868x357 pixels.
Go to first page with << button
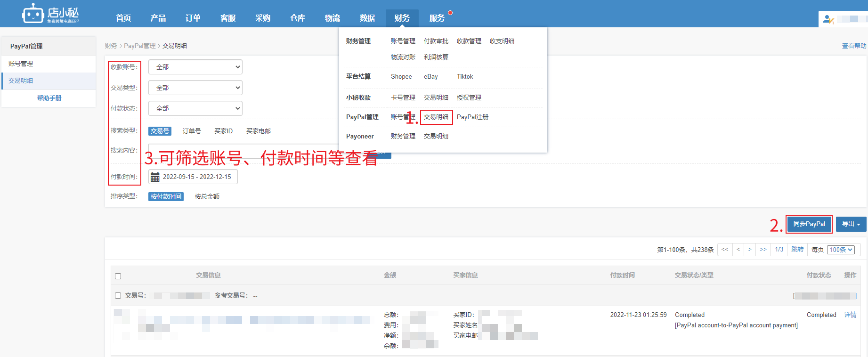pyautogui.click(x=725, y=250)
